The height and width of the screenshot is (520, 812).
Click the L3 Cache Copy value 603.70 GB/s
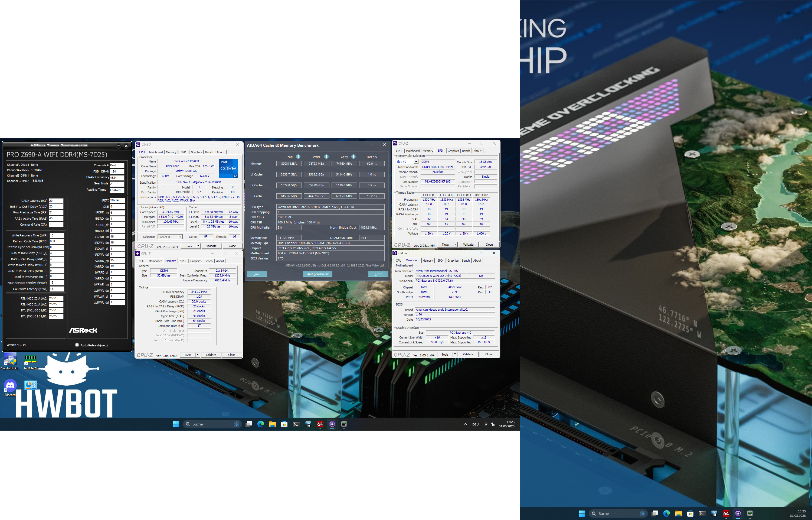[344, 196]
